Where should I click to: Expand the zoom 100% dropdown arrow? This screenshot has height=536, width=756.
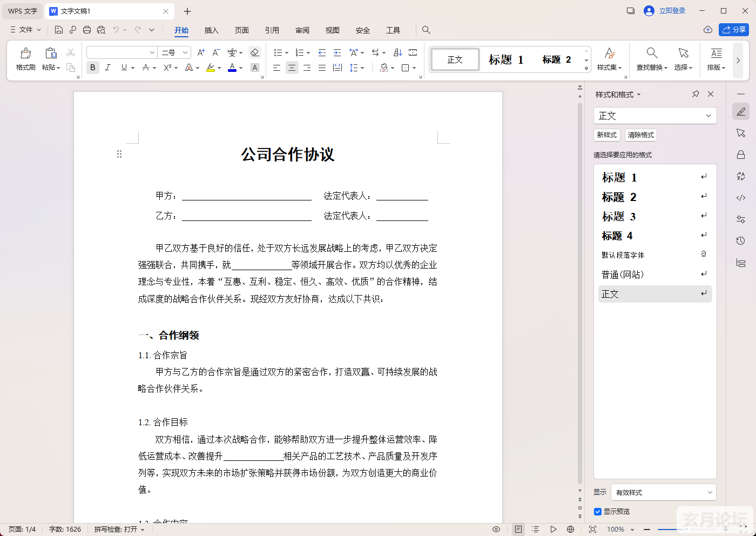tap(632, 530)
